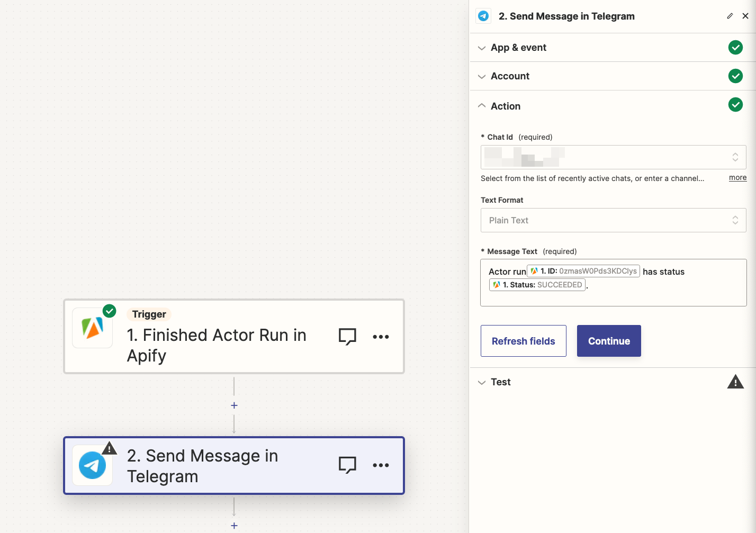Click the plus to add a step
Image resolution: width=756 pixels, height=533 pixels.
(x=234, y=405)
